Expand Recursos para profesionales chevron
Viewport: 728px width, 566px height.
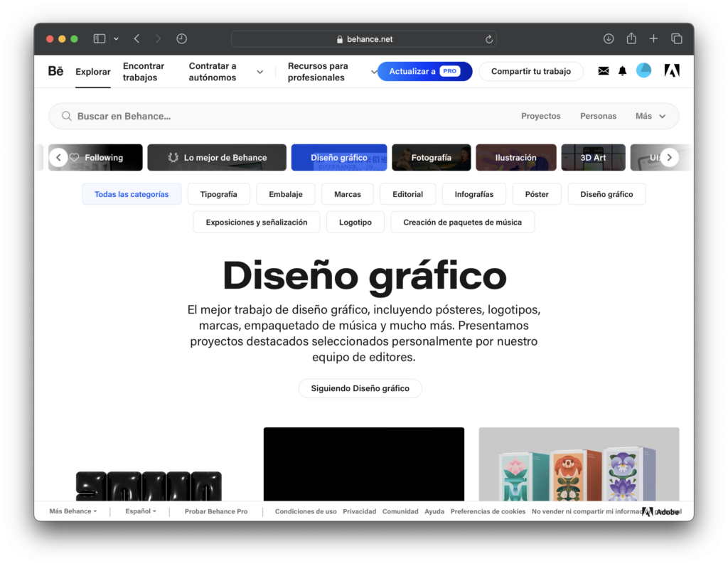click(374, 72)
